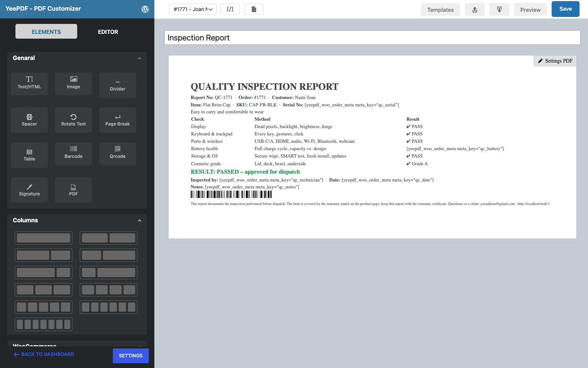
Task: Select the single column layout
Action: pos(43,238)
